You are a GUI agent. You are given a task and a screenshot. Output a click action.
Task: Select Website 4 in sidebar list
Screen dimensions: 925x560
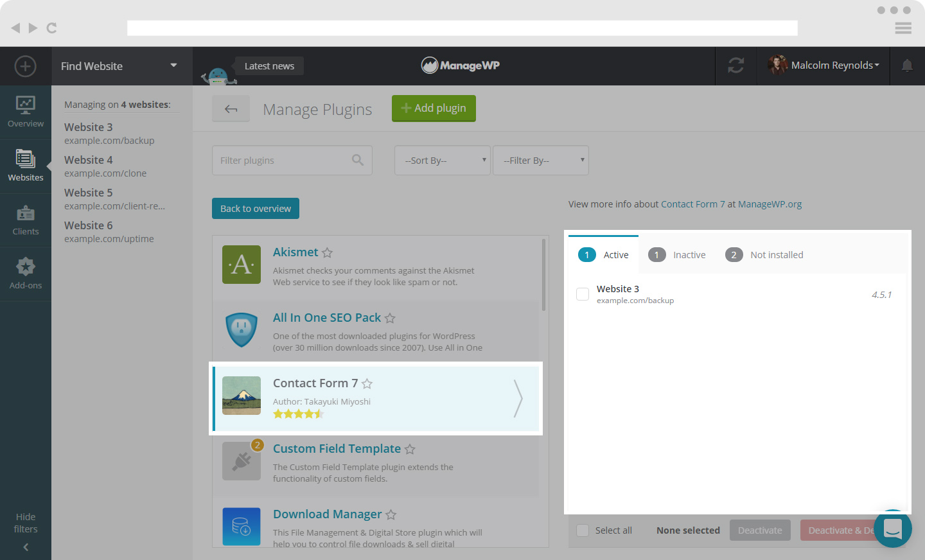click(x=105, y=166)
